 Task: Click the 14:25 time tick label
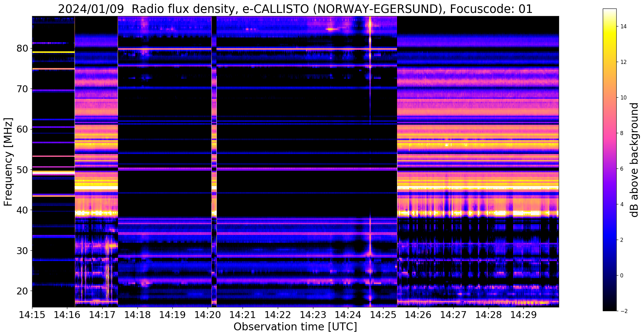[383, 315]
